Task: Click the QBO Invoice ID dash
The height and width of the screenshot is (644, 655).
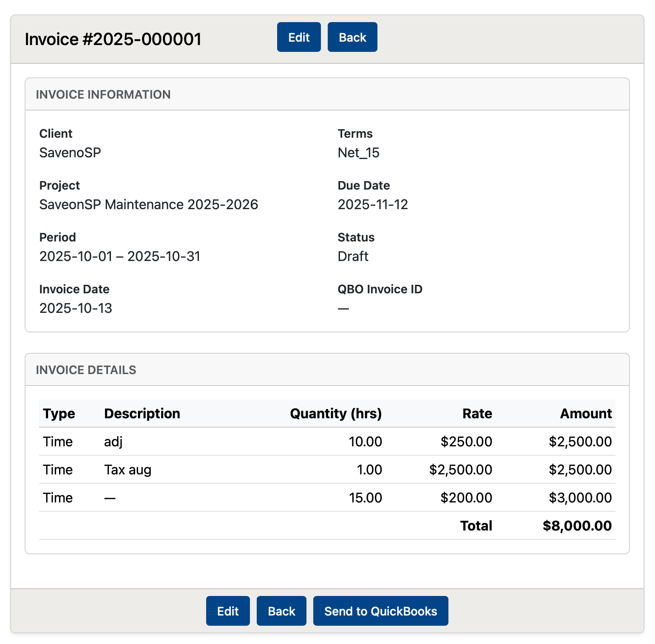Action: tap(343, 307)
